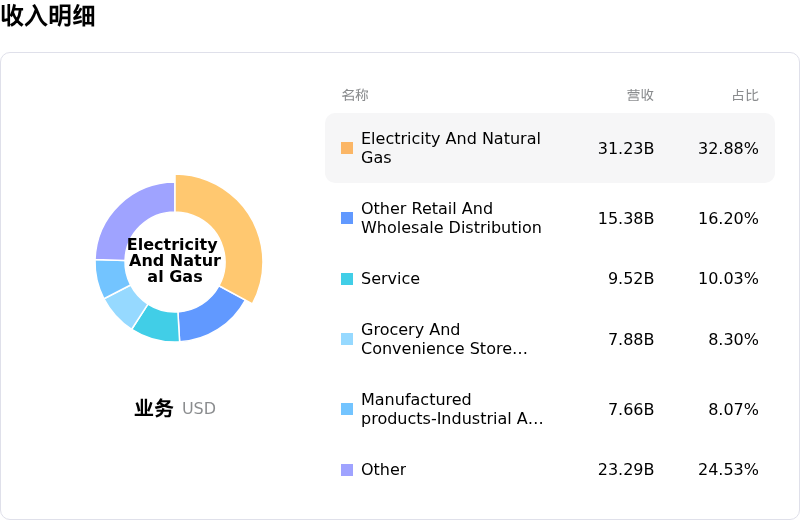Image resolution: width=800 pixels, height=520 pixels.
Task: Click the 占比 column header
Action: 745,95
